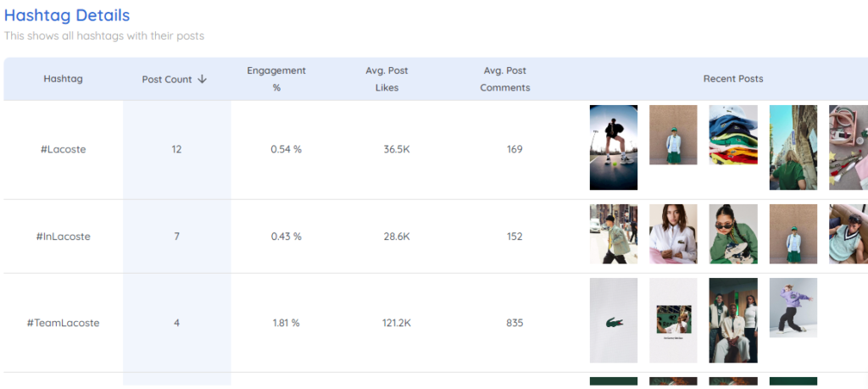Click the #TeamLacoste engagement value 1.81 %
This screenshot has height=389, width=868.
[x=287, y=323]
